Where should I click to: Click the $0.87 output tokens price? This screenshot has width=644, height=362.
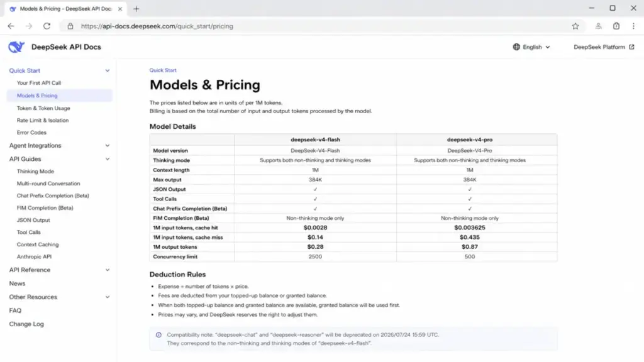click(469, 246)
